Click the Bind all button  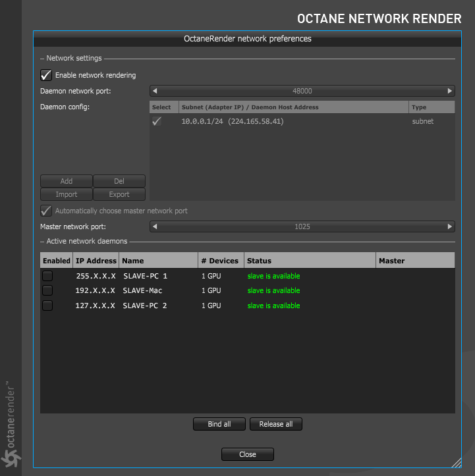tap(219, 424)
